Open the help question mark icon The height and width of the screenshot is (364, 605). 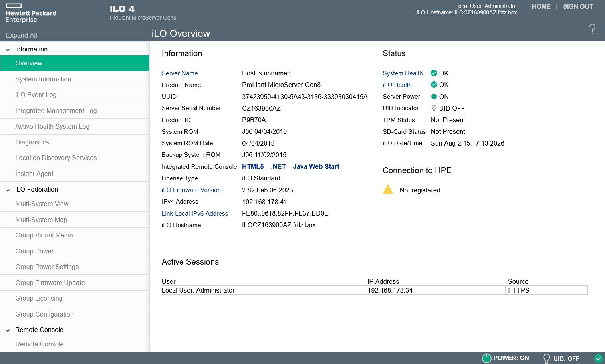click(x=592, y=29)
